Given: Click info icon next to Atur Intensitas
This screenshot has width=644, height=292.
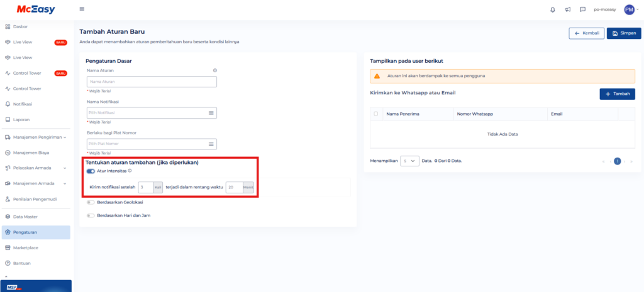Looking at the screenshot, I should [x=130, y=171].
